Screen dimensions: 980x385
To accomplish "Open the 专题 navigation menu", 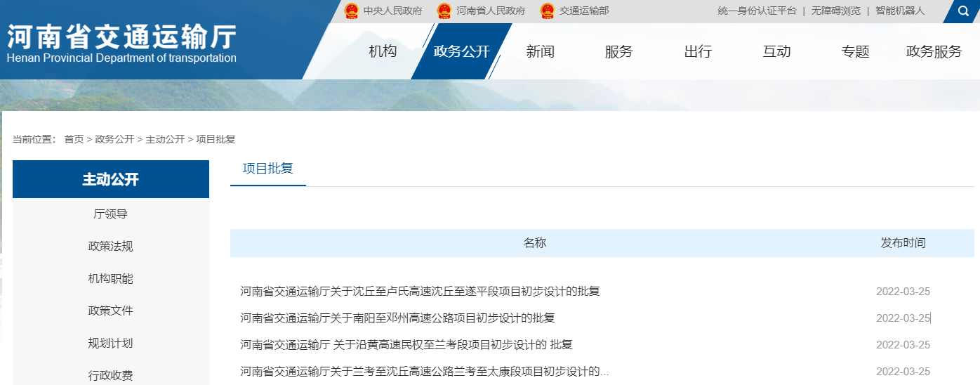I will pos(856,51).
